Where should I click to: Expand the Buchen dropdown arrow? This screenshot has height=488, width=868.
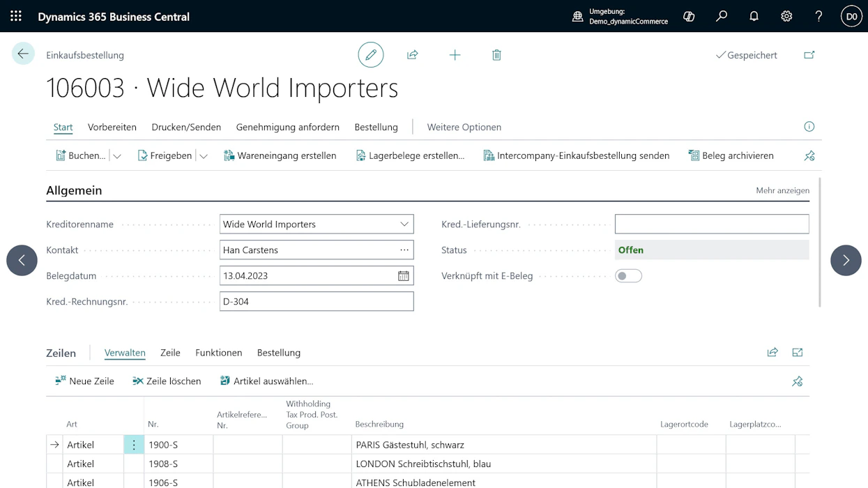coord(117,156)
